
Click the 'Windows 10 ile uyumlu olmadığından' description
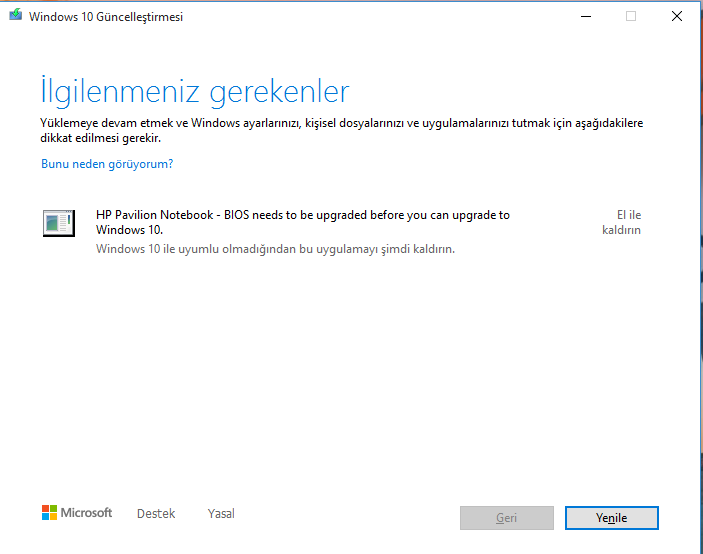[x=275, y=249]
